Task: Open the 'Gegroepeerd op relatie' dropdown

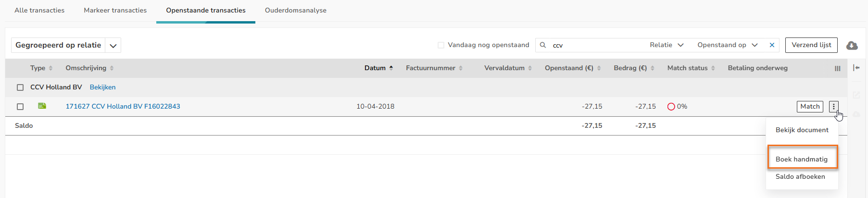Action: point(113,45)
